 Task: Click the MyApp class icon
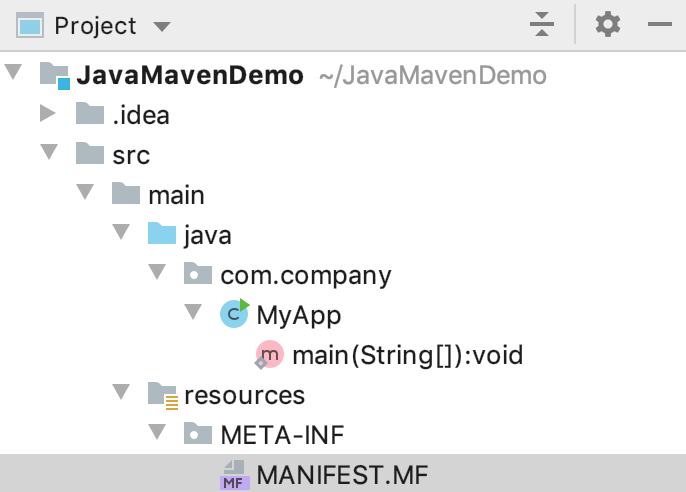[x=234, y=315]
